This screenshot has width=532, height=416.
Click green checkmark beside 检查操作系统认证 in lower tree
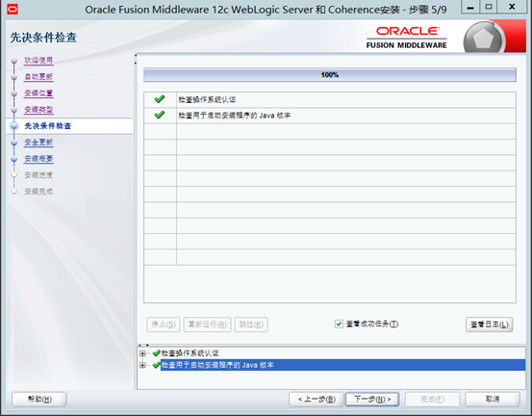click(x=157, y=353)
